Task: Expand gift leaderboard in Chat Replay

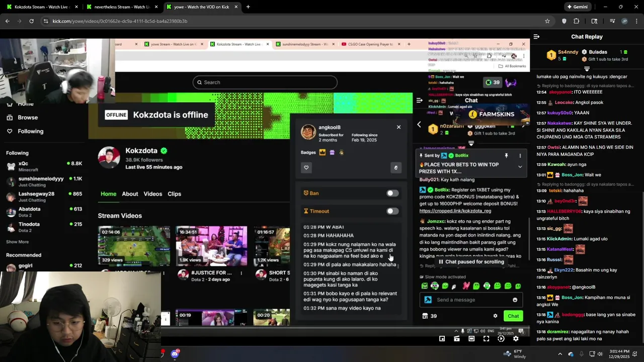Action: click(587, 69)
